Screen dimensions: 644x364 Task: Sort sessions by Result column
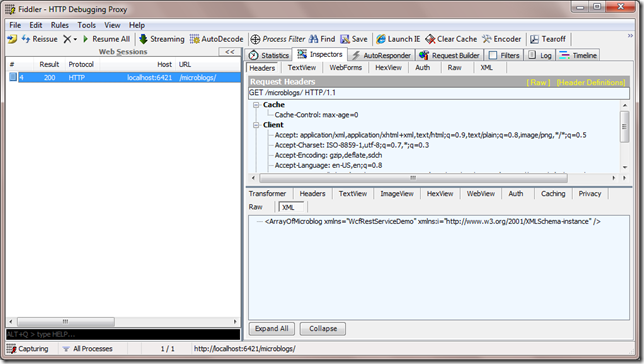(x=49, y=65)
